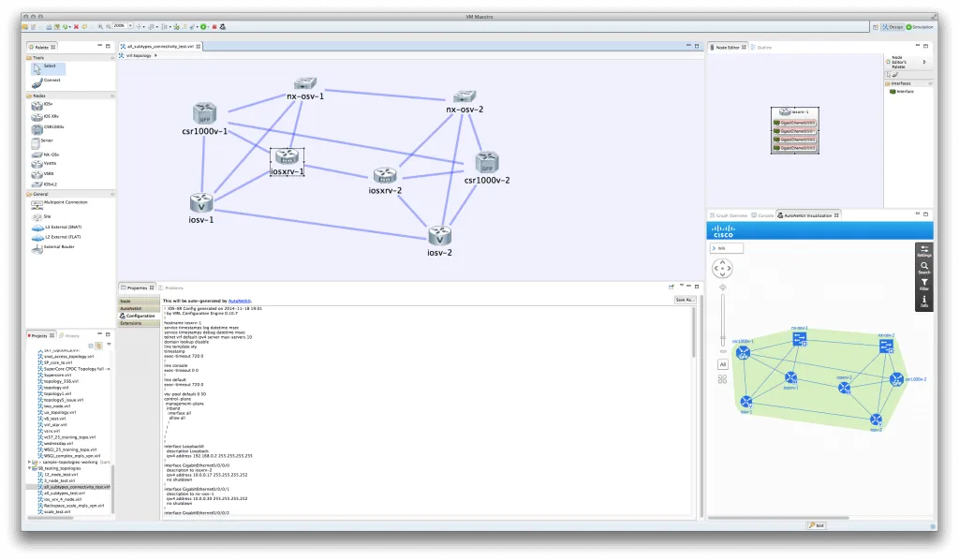Switch to the Outline tab
959x560 pixels.
[x=761, y=47]
